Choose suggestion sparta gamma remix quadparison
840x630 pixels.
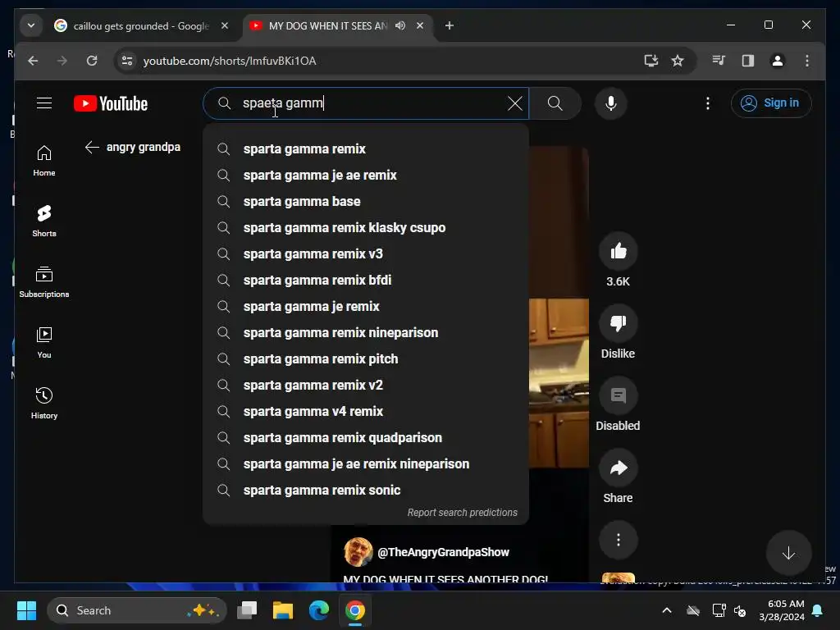click(x=366, y=438)
